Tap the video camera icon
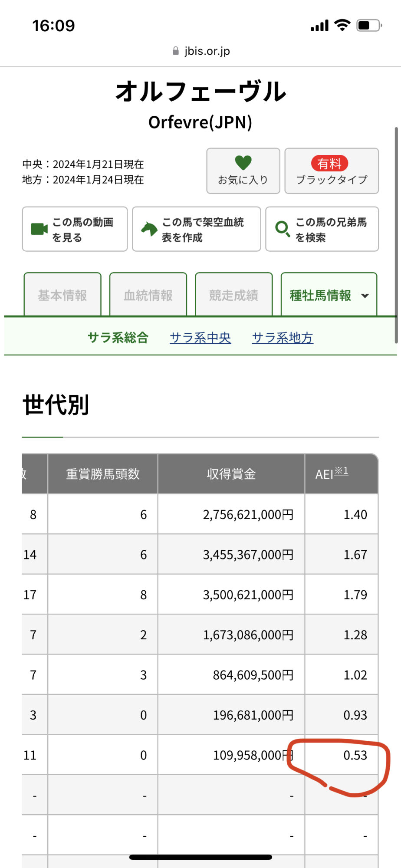 pos(39,229)
